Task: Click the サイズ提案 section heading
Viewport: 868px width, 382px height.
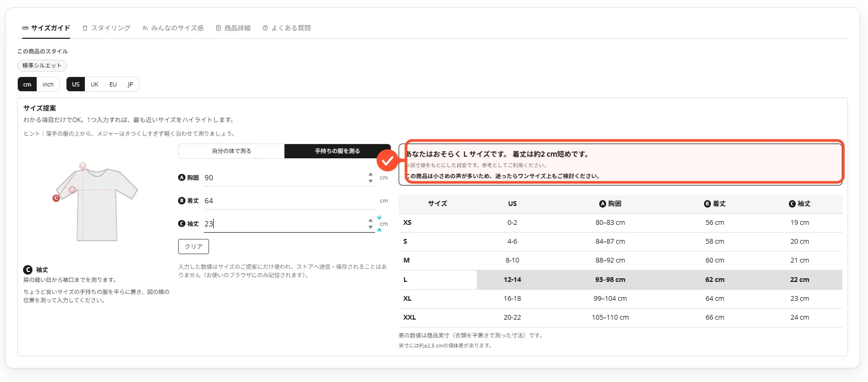Action: click(40, 108)
